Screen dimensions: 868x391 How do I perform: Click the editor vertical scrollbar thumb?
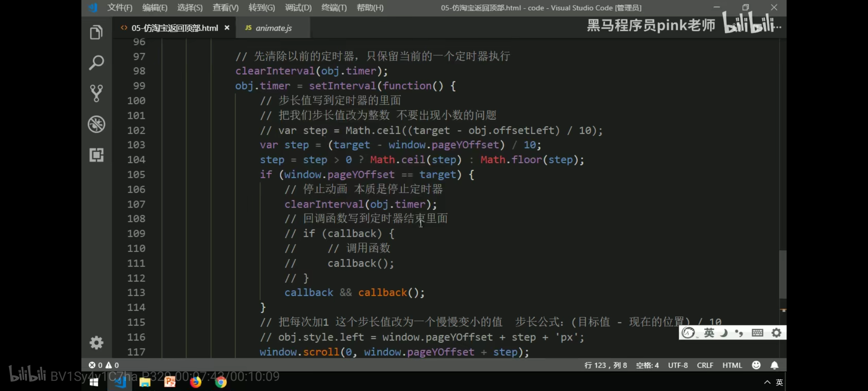coord(783,274)
